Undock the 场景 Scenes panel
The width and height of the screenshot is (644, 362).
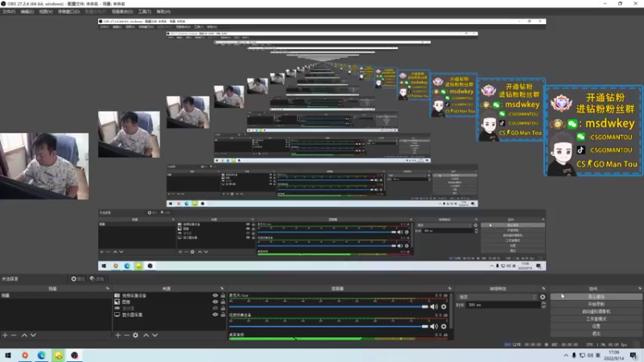[108, 289]
